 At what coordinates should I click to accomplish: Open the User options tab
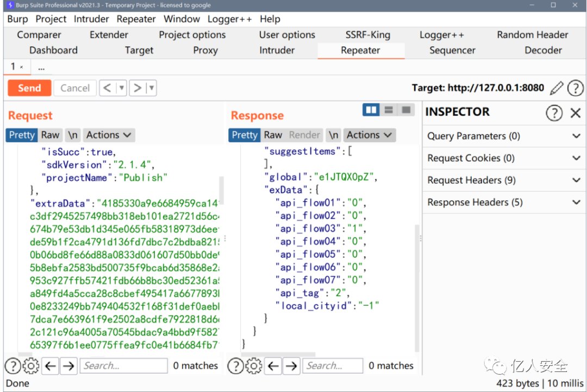pyautogui.click(x=287, y=35)
